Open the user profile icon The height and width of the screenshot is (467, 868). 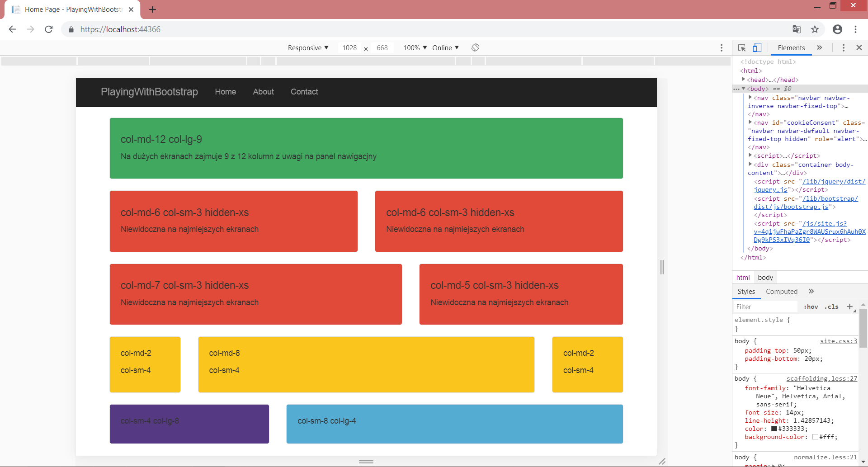pos(837,29)
